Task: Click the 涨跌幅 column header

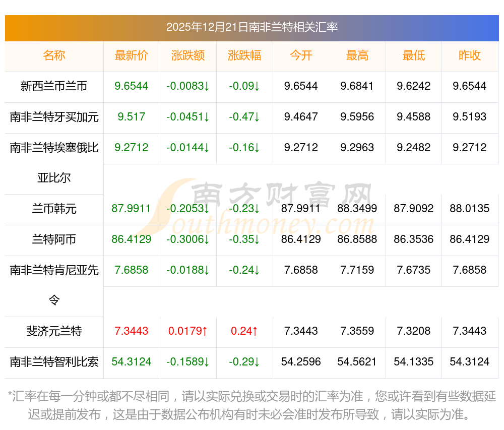Action: click(244, 55)
